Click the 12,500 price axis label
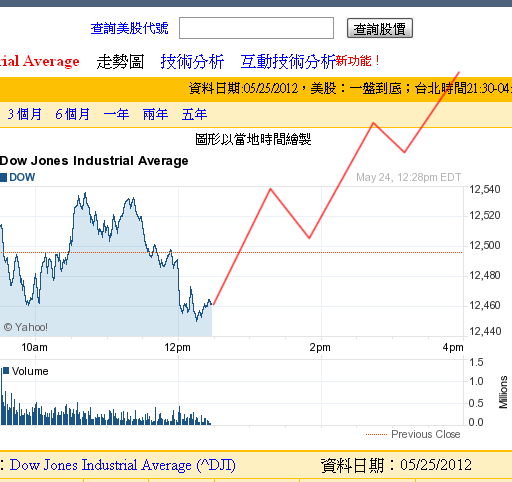512x482 pixels. [485, 246]
